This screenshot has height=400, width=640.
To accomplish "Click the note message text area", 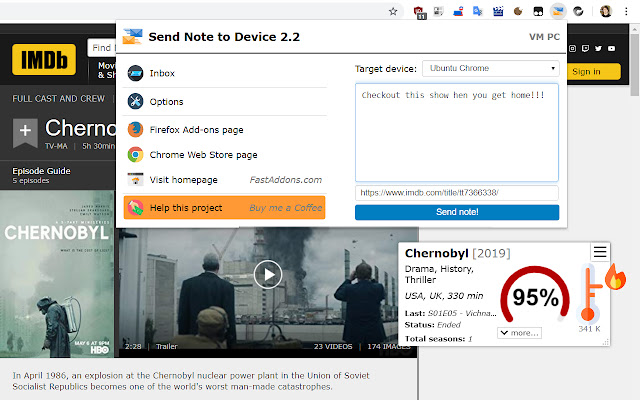I will (x=457, y=132).
